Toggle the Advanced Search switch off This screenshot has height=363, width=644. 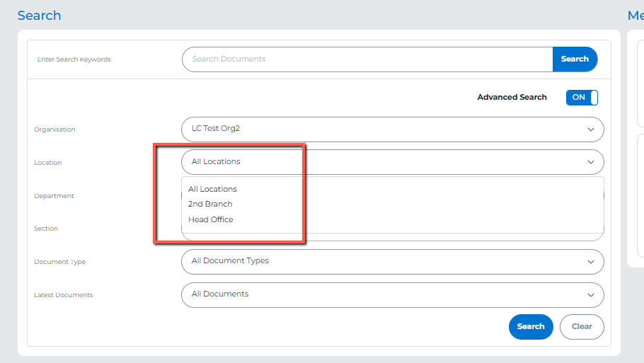582,98
